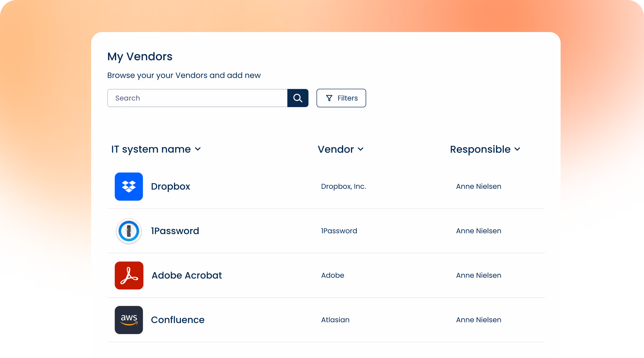Screen dimensions: 644x358
Task: Sort by IT system name chevron
Action: [198, 149]
